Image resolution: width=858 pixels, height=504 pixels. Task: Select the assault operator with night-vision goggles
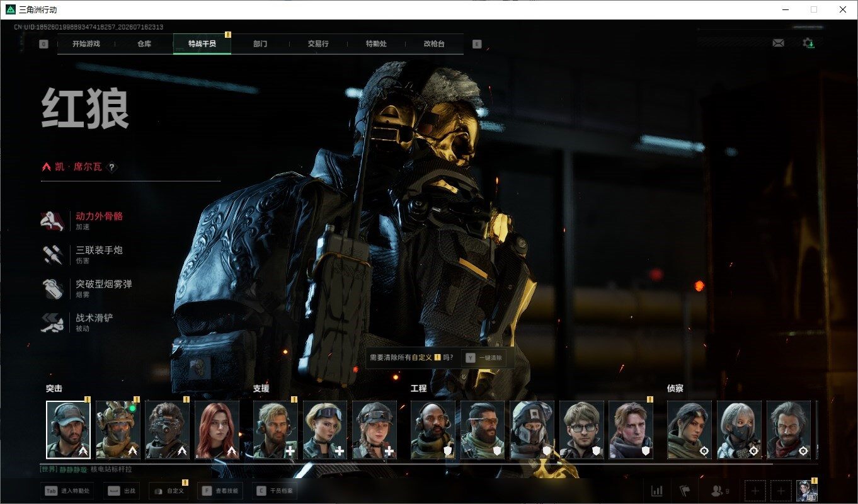tap(168, 430)
